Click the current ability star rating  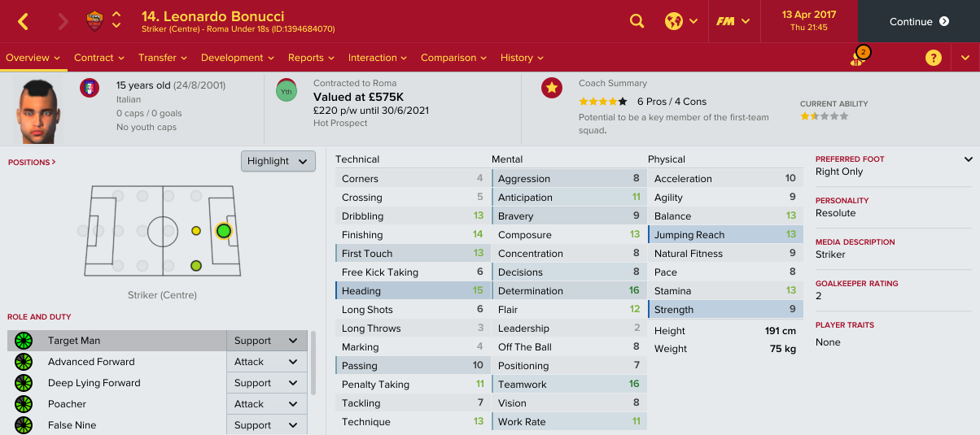coord(824,116)
